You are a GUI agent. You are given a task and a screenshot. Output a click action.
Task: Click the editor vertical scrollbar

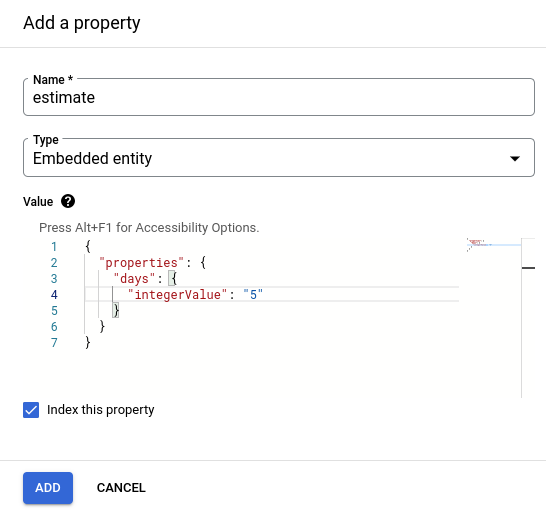tap(528, 318)
